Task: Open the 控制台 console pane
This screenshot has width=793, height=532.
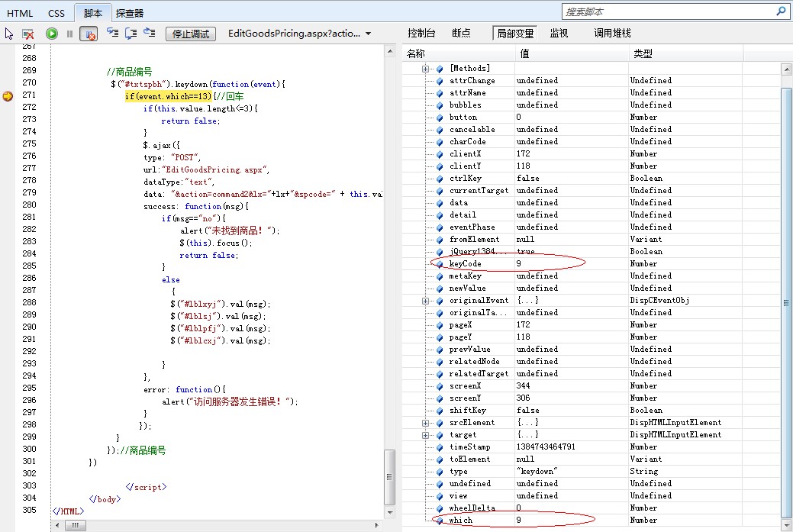Action: [x=421, y=33]
